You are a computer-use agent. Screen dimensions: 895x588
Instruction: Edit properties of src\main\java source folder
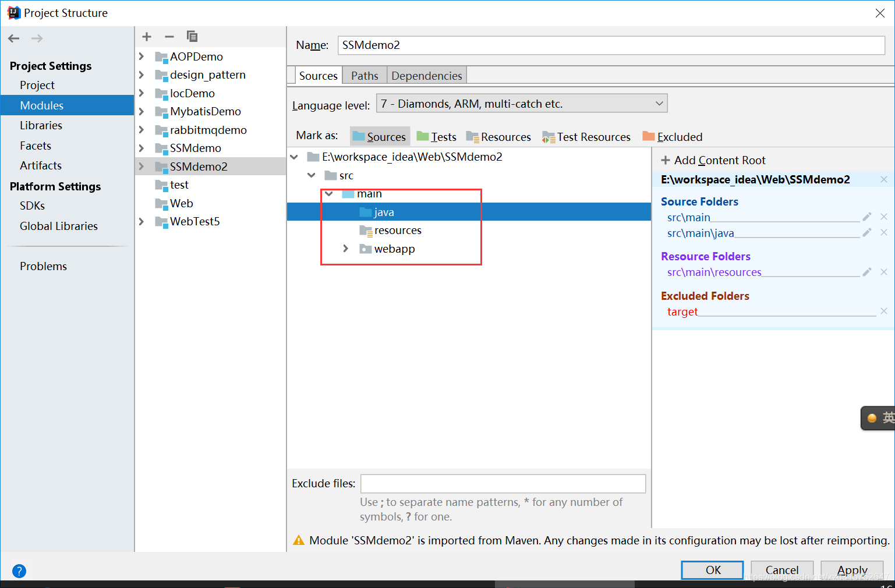click(867, 232)
